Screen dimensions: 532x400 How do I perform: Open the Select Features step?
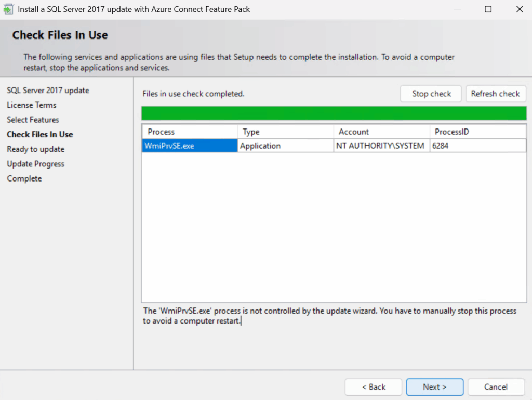(x=33, y=120)
